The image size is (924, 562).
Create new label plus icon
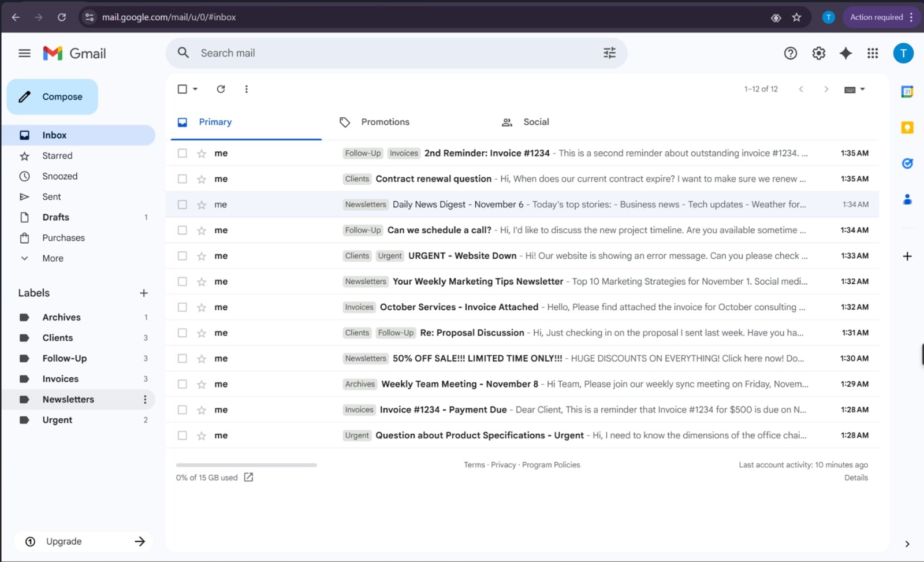coord(144,293)
